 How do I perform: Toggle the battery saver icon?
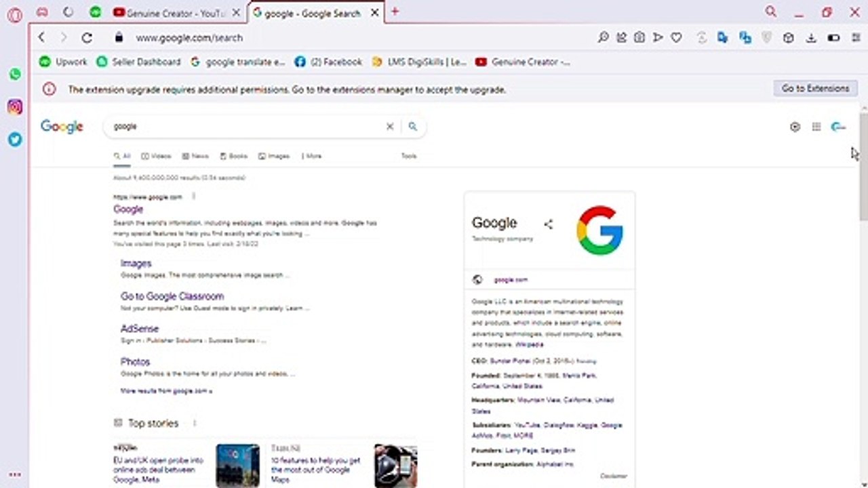point(833,38)
